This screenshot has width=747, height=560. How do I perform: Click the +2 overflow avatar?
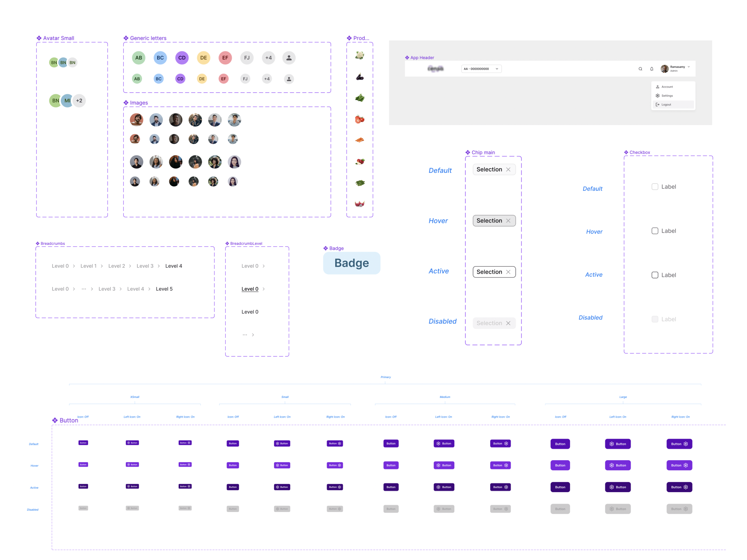[79, 100]
